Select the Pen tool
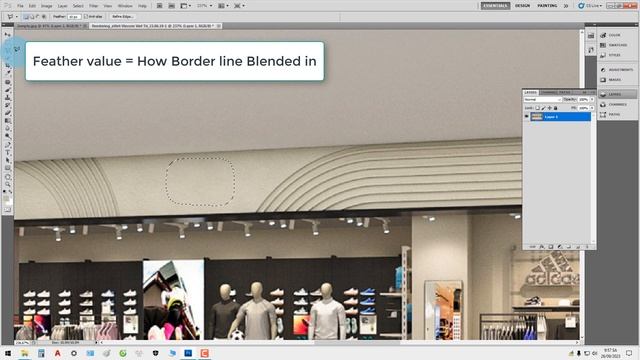Image resolution: width=640 pixels, height=360 pixels. coord(8,145)
